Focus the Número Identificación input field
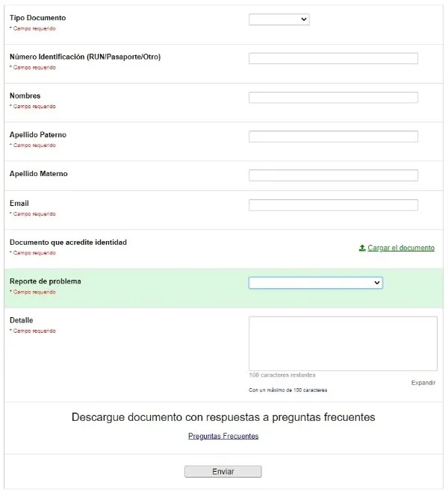Screen dimensions: 448x494 [x=333, y=58]
